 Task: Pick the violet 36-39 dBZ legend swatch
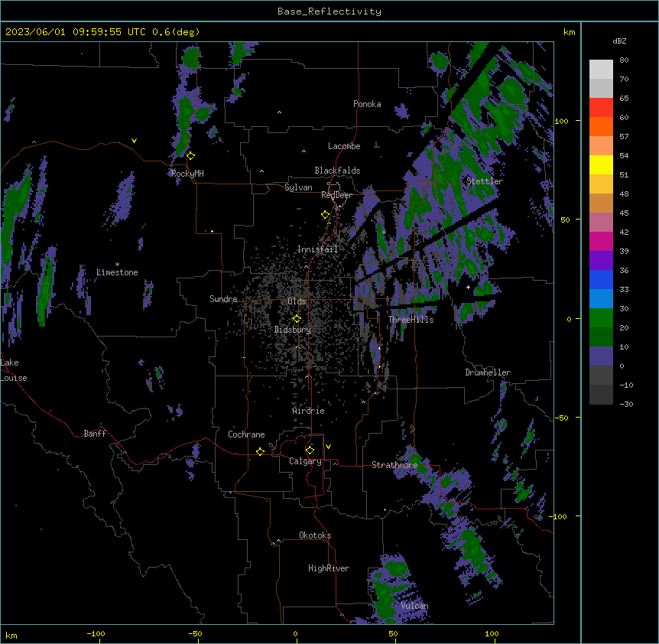(601, 261)
